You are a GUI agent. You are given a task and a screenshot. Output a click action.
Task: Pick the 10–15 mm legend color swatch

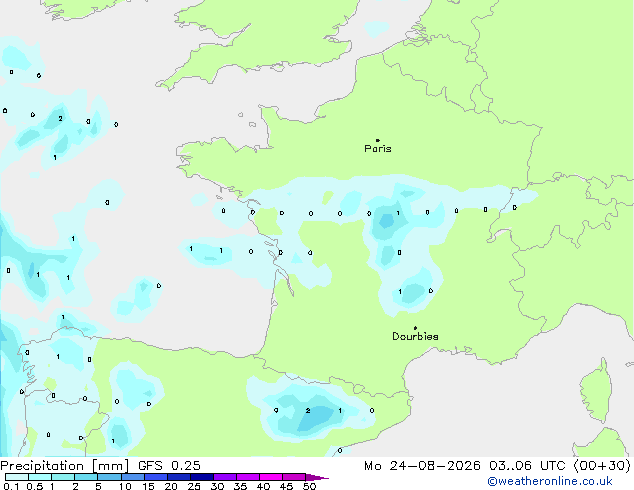pos(132,477)
